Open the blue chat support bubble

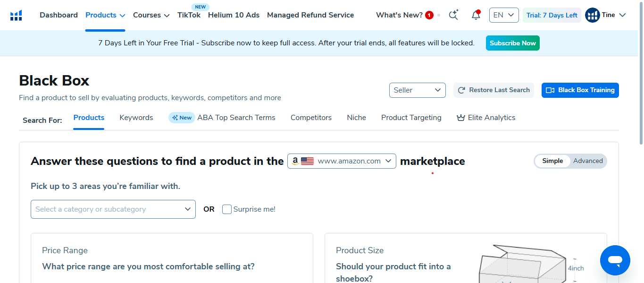tap(615, 260)
